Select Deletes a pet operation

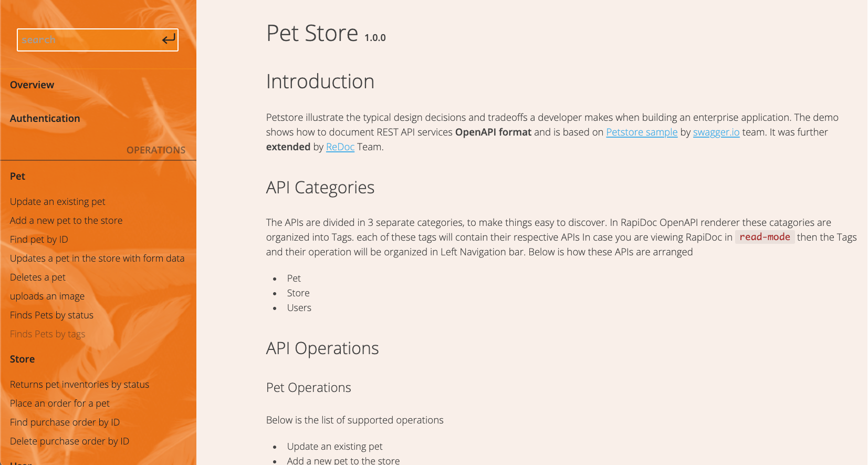coord(38,277)
